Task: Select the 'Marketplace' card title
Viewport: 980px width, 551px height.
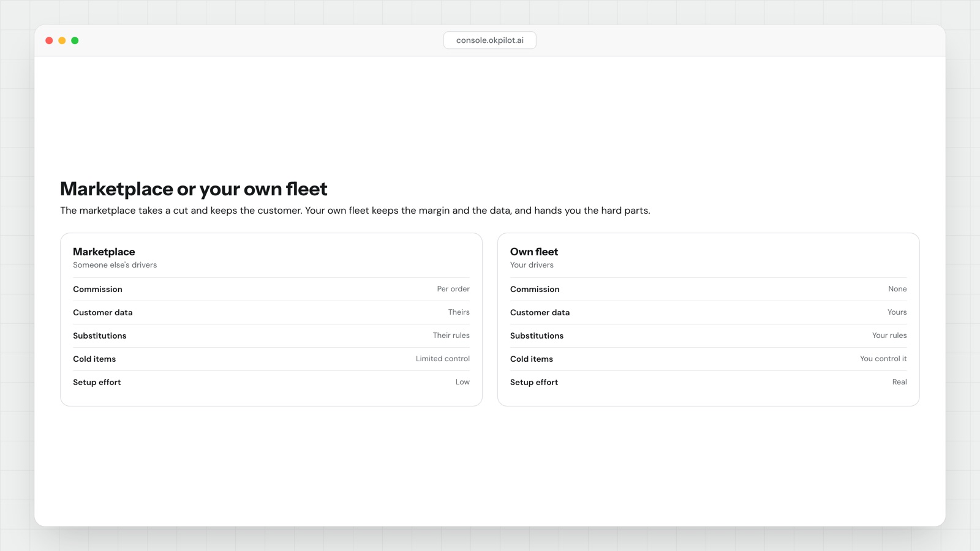Action: 104,252
